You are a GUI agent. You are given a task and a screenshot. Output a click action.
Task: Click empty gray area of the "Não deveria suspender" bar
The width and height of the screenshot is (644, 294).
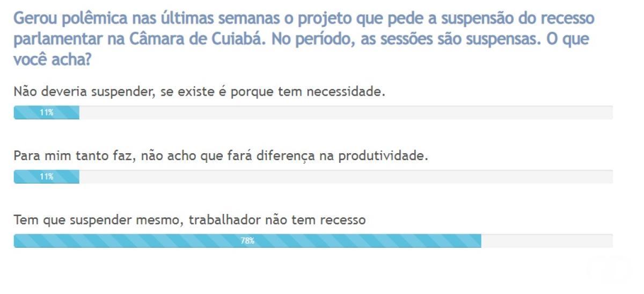click(346, 113)
